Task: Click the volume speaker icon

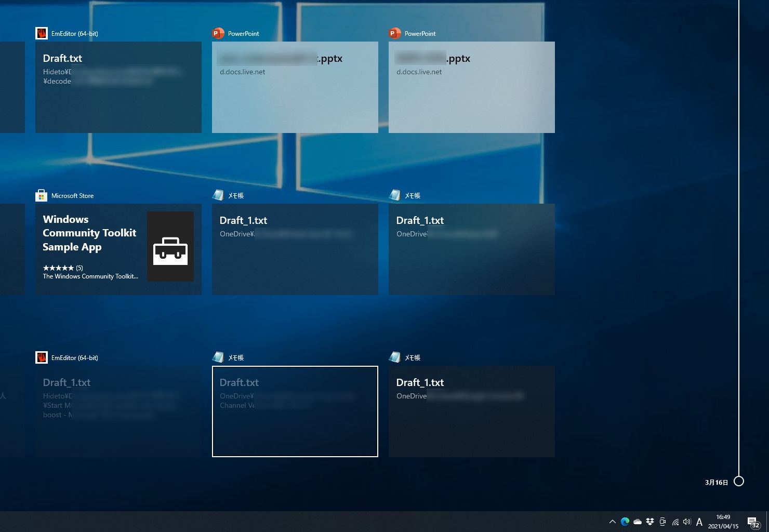Action: [687, 522]
